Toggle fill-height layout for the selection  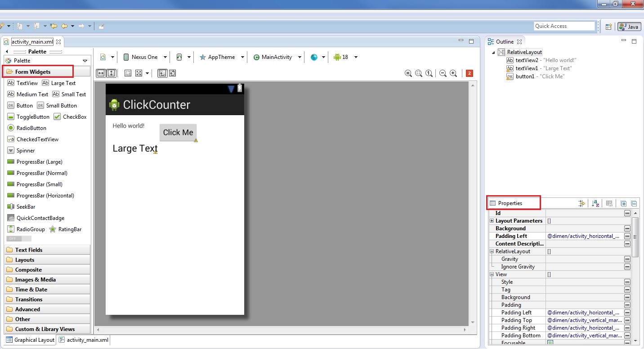point(111,73)
